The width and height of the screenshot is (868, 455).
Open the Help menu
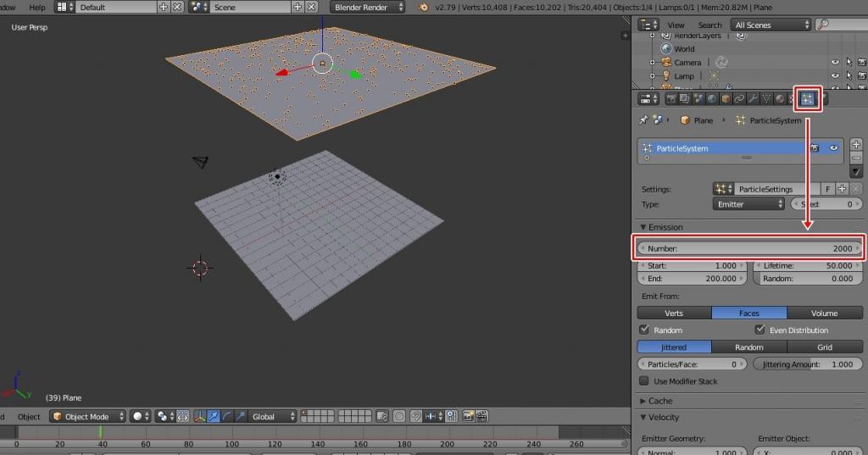tap(37, 7)
